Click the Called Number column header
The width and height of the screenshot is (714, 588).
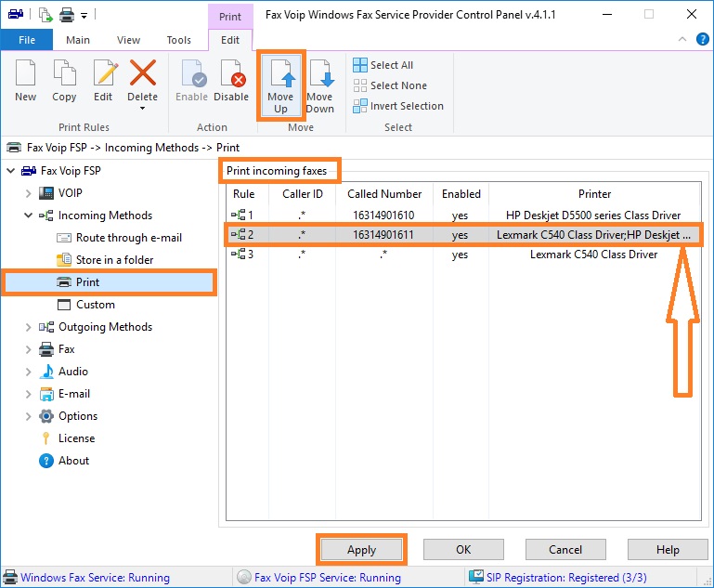[384, 194]
